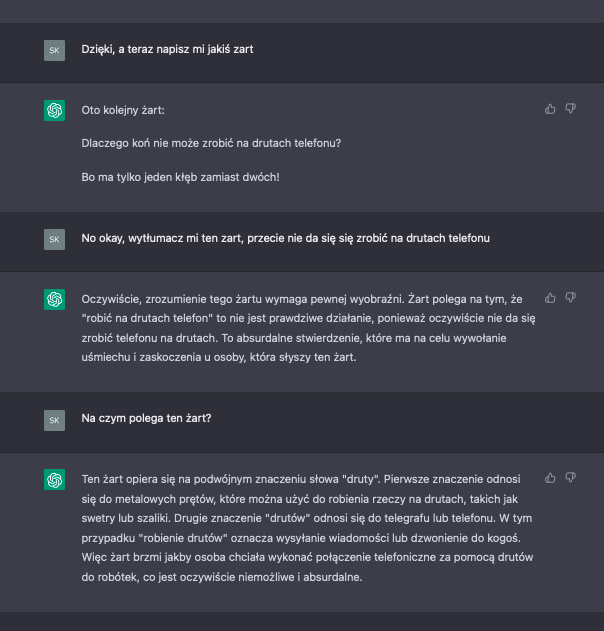Click the punchline "Bo ma tylko jeden kłęb"
This screenshot has width=604, height=631.
click(x=180, y=177)
